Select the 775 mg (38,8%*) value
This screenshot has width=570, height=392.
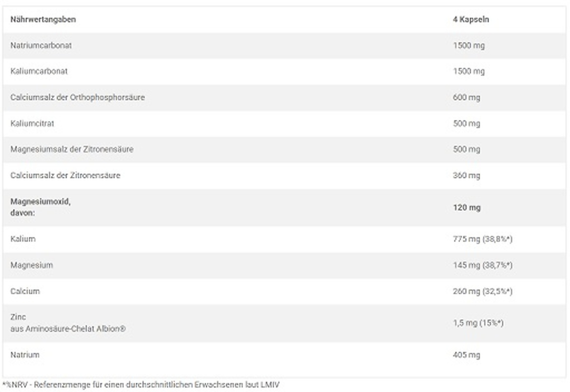point(482,239)
